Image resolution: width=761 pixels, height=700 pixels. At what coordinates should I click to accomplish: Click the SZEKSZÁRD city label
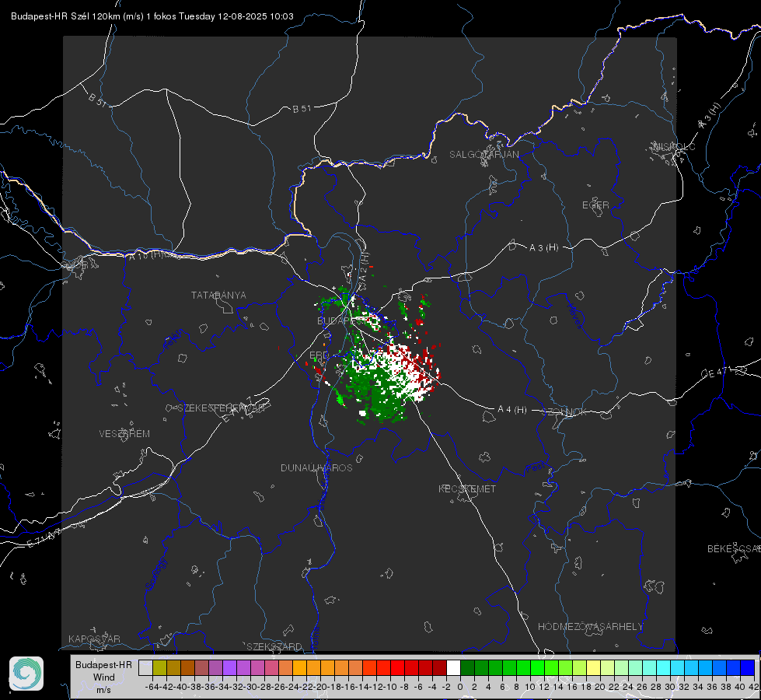(274, 646)
